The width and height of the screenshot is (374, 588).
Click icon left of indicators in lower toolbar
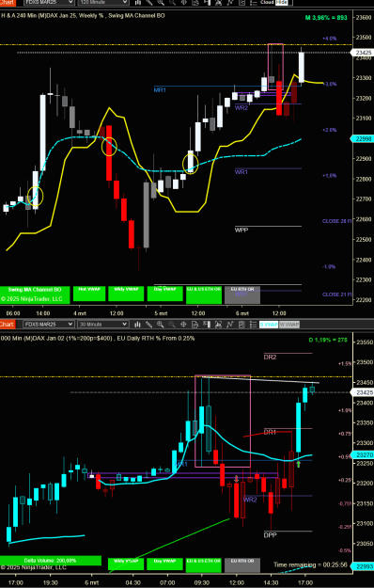click(218, 325)
